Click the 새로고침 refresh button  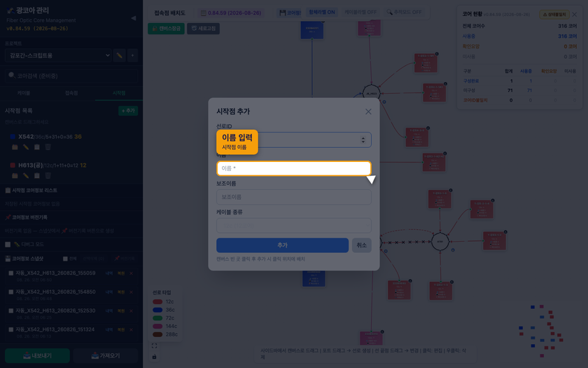coord(203,29)
